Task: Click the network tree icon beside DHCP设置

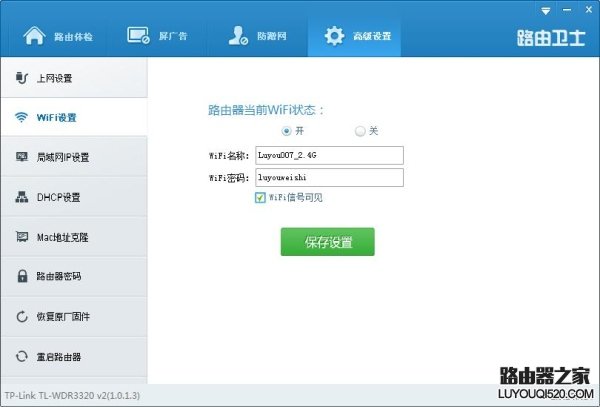Action: [22, 197]
